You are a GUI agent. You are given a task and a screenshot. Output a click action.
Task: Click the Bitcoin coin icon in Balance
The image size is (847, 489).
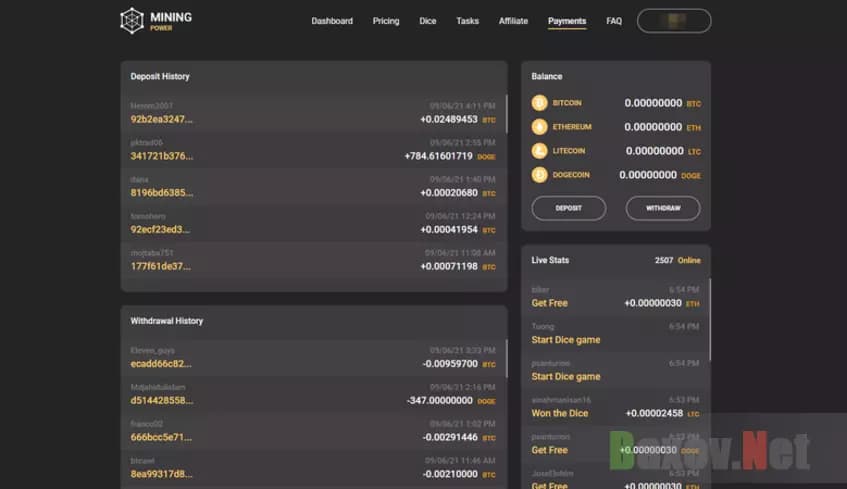(x=540, y=103)
